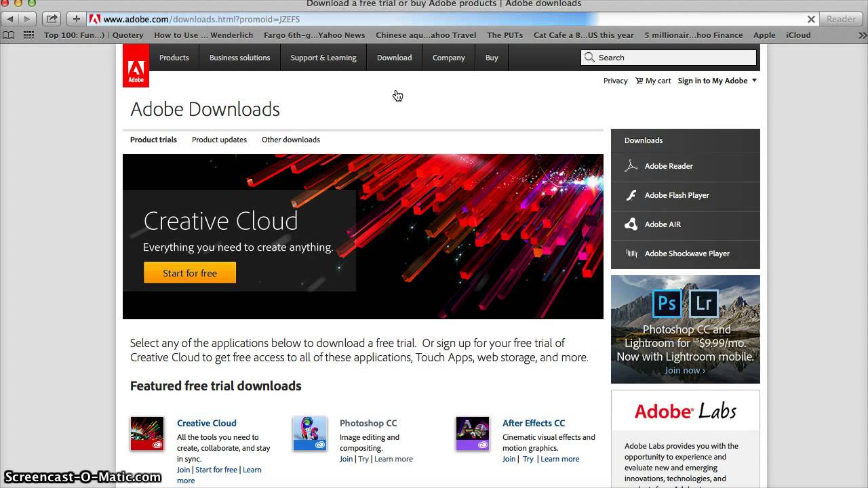Open the Company menu
The image size is (868, 488).
(x=449, y=58)
